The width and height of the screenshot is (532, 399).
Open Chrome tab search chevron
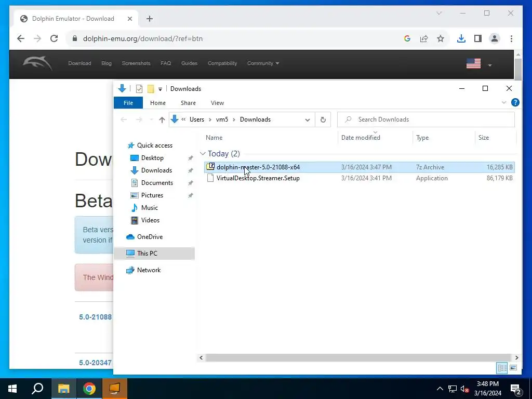(x=439, y=13)
